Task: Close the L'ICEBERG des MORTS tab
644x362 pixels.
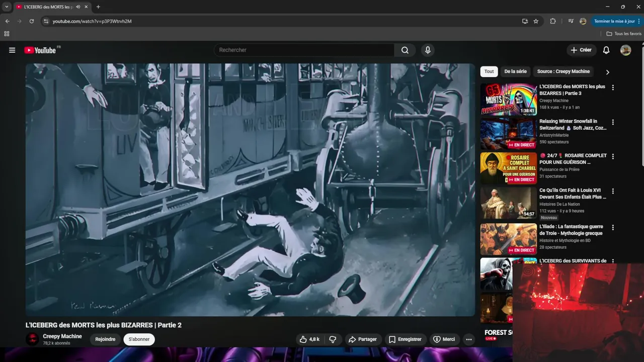Action: click(86, 7)
